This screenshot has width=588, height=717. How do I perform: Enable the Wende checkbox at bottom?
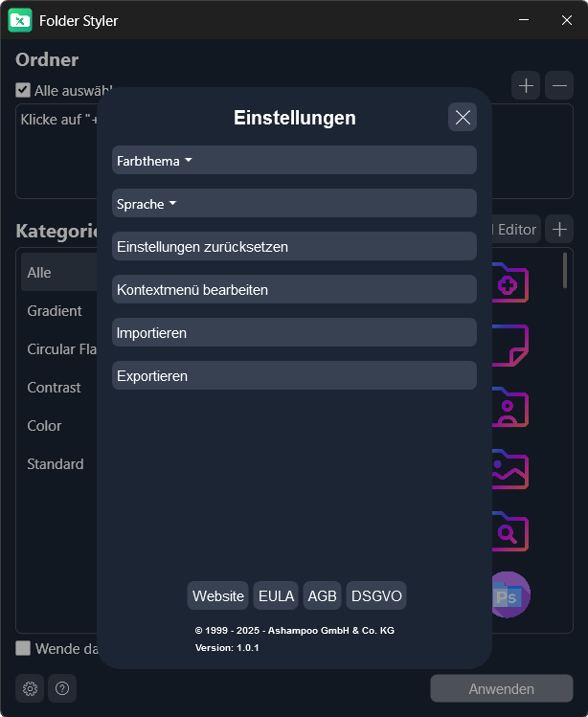click(x=23, y=648)
